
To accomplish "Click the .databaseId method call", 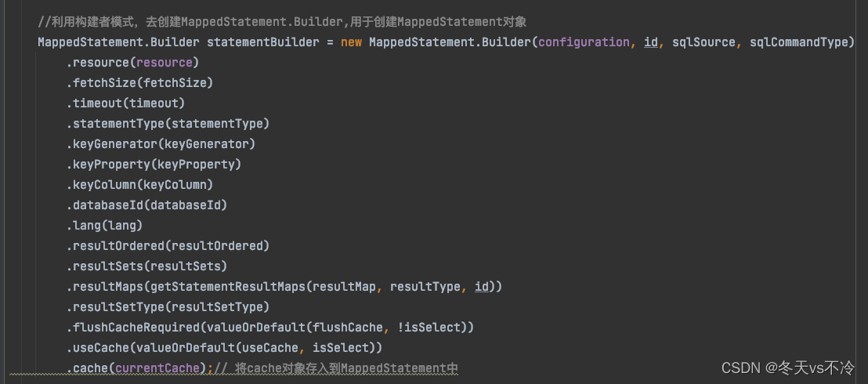I will click(x=105, y=205).
